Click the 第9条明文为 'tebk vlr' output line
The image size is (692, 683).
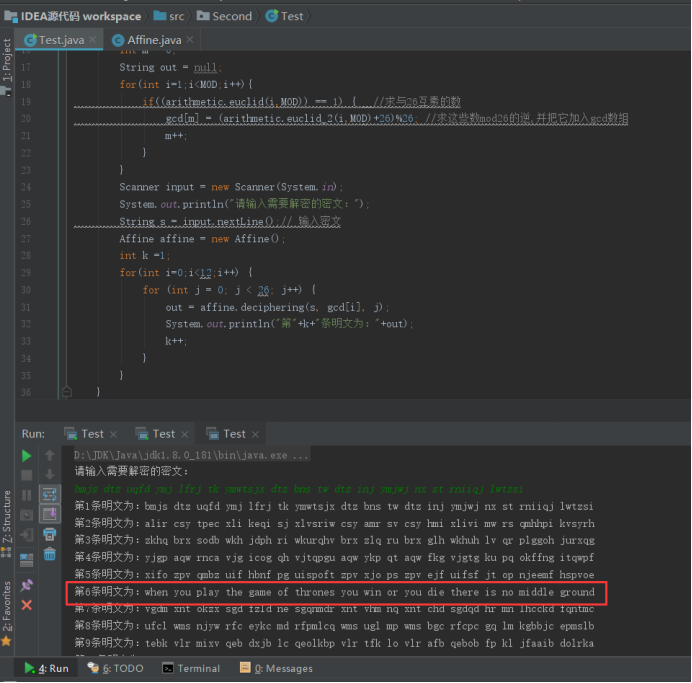[x=334, y=643]
